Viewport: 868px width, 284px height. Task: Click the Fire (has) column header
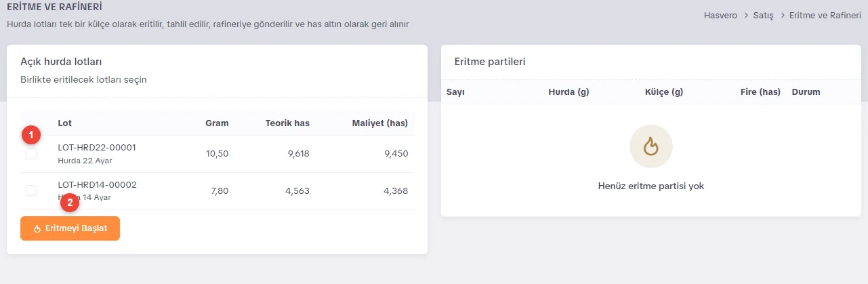[x=760, y=92]
